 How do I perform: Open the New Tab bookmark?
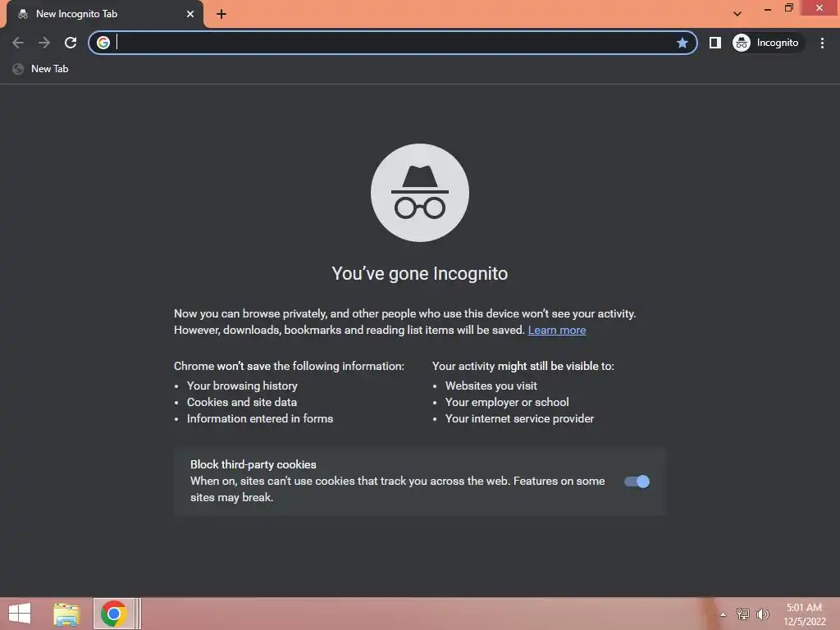click(41, 69)
